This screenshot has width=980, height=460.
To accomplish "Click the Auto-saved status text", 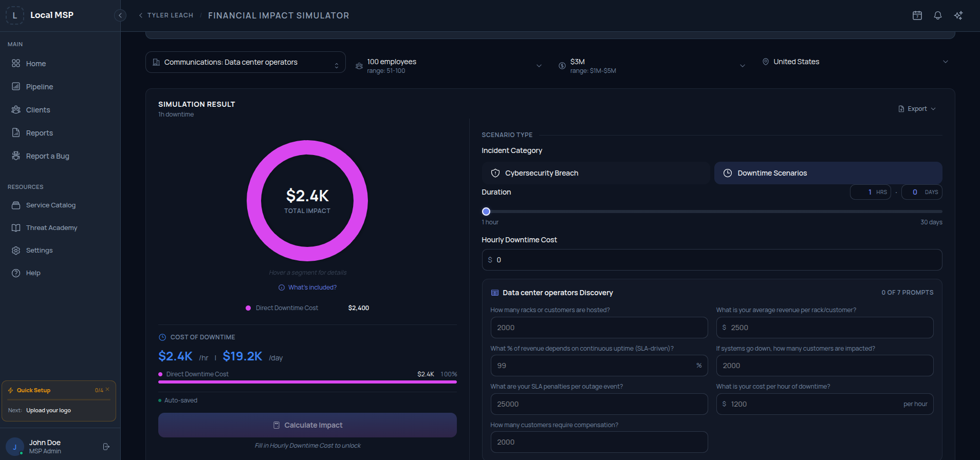I will [181, 400].
